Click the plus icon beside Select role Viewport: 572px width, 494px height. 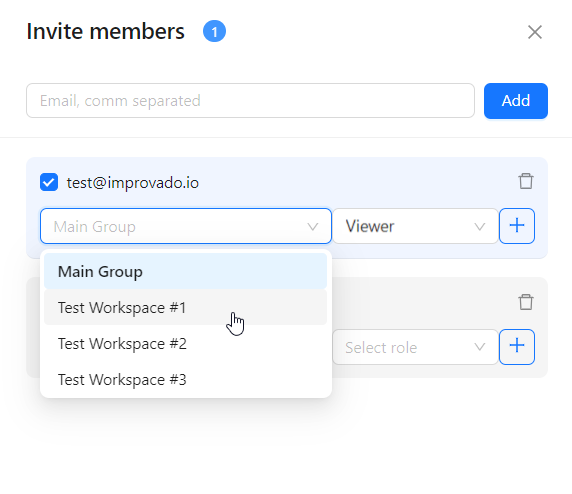click(x=517, y=347)
